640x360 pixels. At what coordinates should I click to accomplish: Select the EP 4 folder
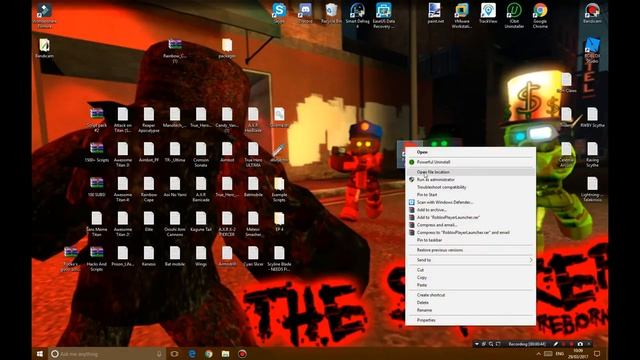(279, 222)
